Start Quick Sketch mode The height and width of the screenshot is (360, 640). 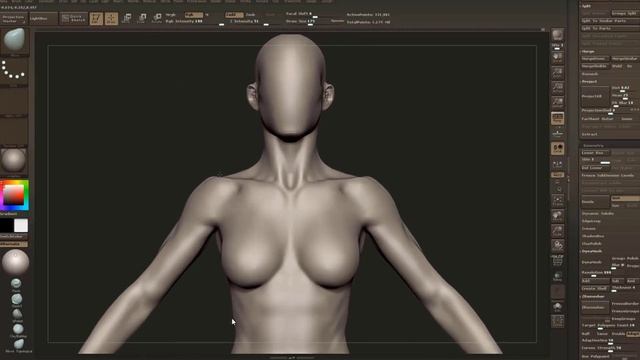pyautogui.click(x=73, y=18)
